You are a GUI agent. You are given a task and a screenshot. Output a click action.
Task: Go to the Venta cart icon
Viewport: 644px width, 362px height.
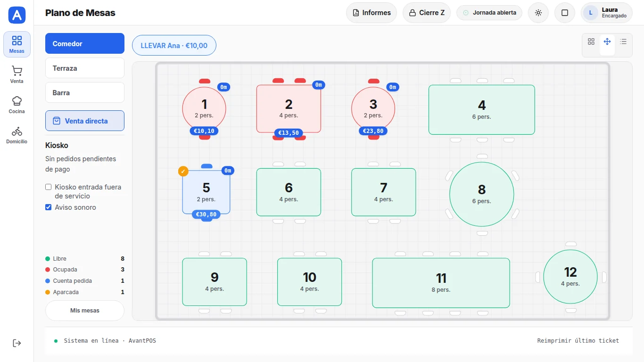point(17,74)
